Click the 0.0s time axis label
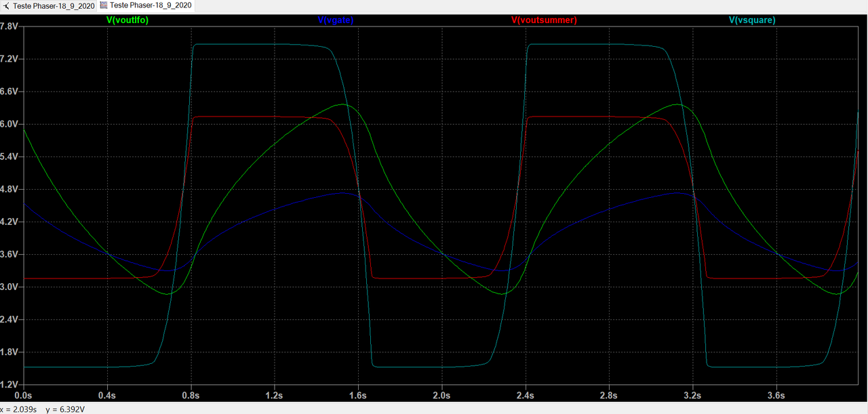 coord(23,395)
